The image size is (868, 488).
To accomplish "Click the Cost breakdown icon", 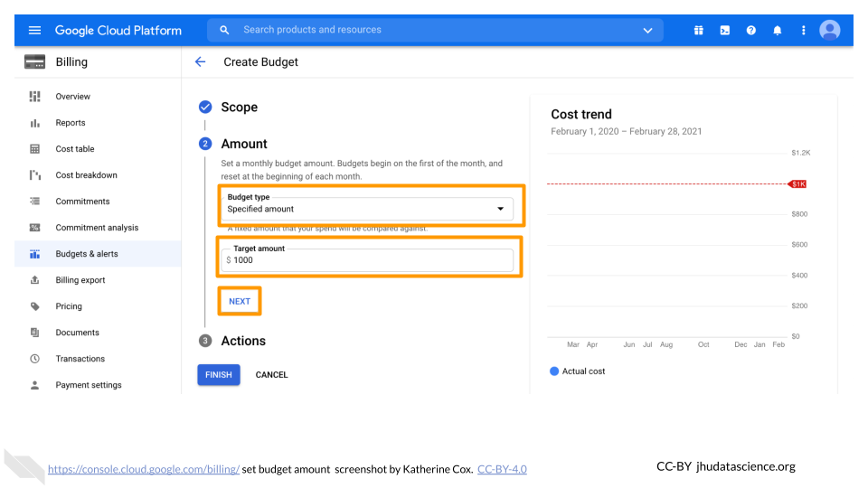I will [35, 174].
